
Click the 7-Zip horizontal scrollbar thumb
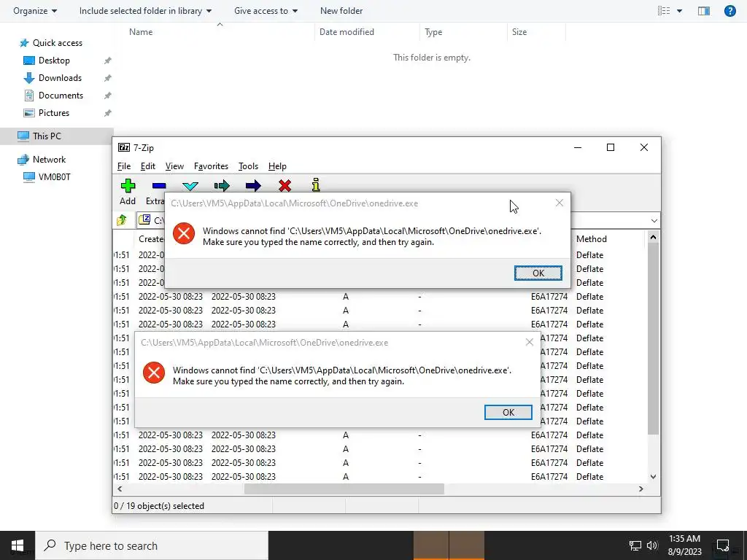coord(344,489)
